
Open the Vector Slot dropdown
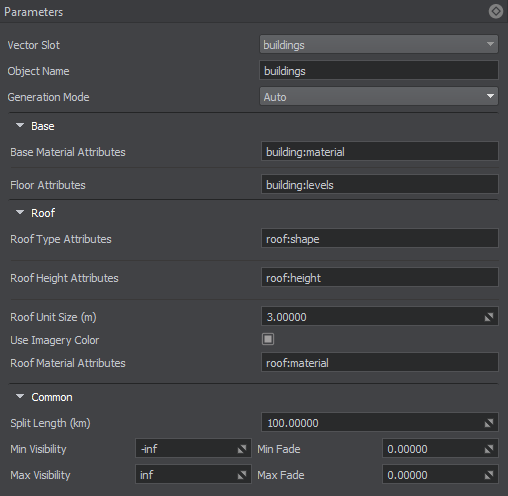(x=379, y=44)
